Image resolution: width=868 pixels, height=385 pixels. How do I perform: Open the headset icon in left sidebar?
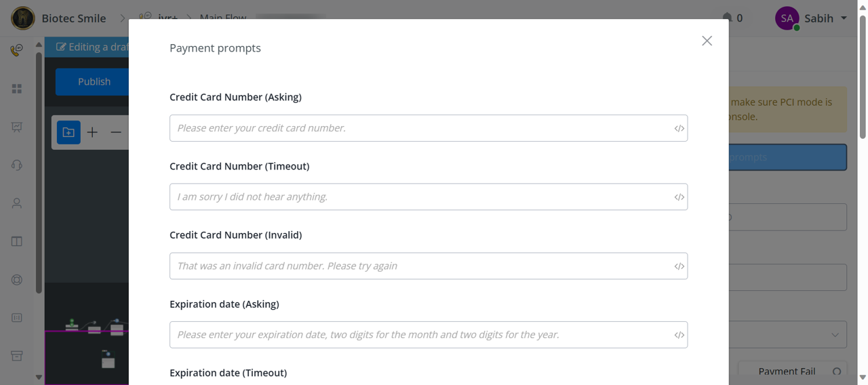pyautogui.click(x=17, y=165)
